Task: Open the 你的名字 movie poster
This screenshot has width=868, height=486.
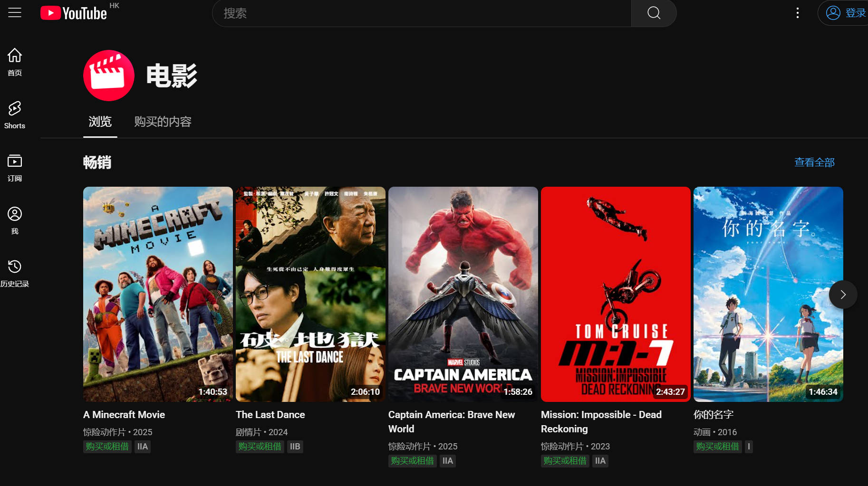Action: (x=768, y=294)
